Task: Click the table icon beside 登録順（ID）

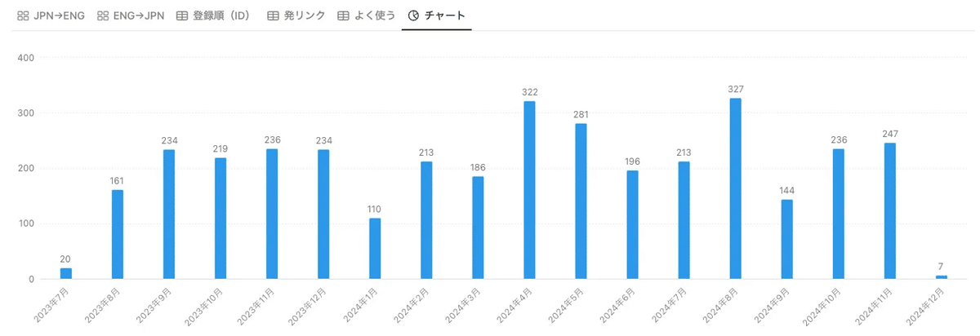Action: pos(182,15)
